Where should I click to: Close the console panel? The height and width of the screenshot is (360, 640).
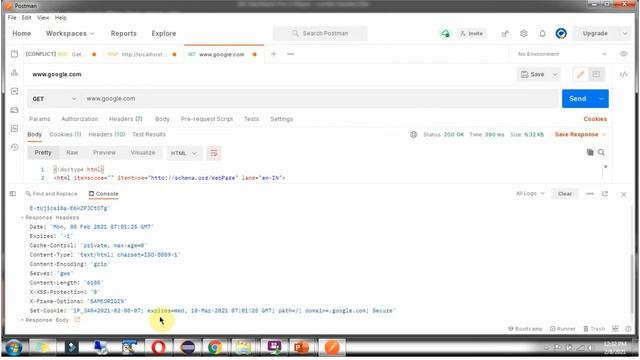point(623,194)
